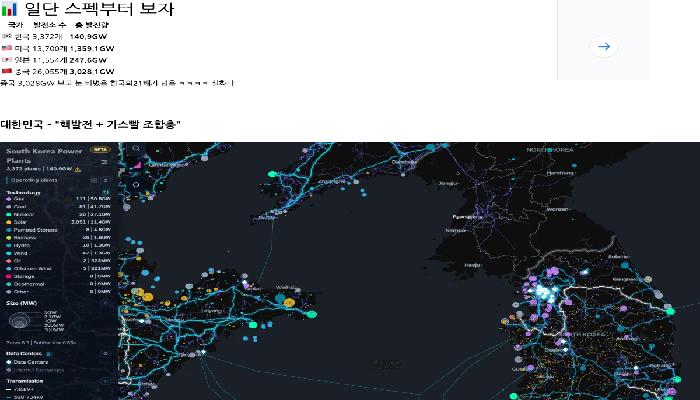Click the Coal color swatch dot
This screenshot has height=400, width=700.
tap(9, 207)
